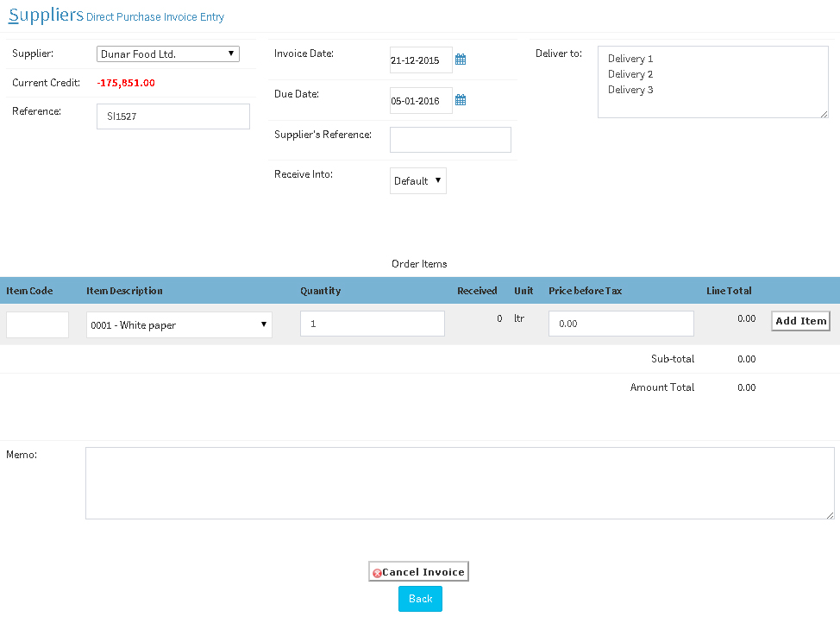Open the Receive Into dropdown
The width and height of the screenshot is (840, 623).
(417, 181)
